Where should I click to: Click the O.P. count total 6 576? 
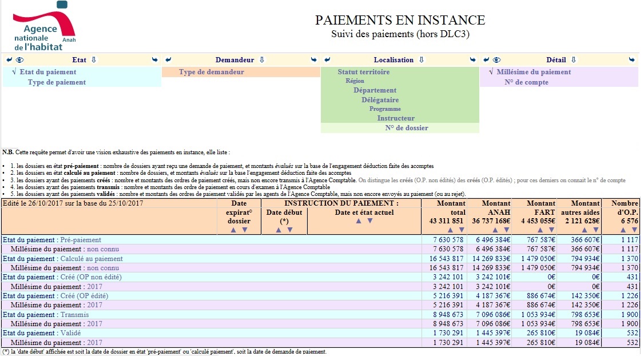630,221
